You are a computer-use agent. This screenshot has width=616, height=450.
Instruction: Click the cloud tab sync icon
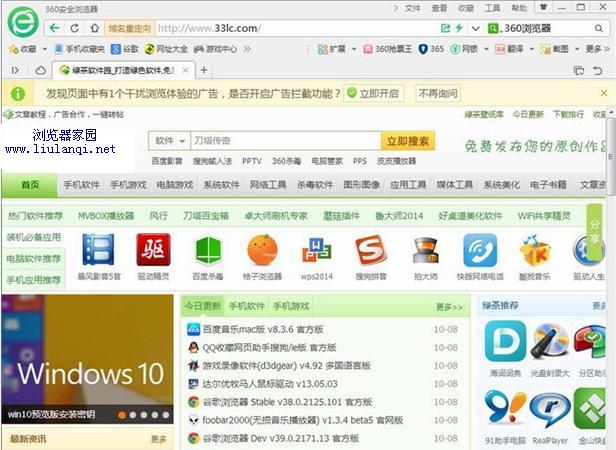(40, 70)
